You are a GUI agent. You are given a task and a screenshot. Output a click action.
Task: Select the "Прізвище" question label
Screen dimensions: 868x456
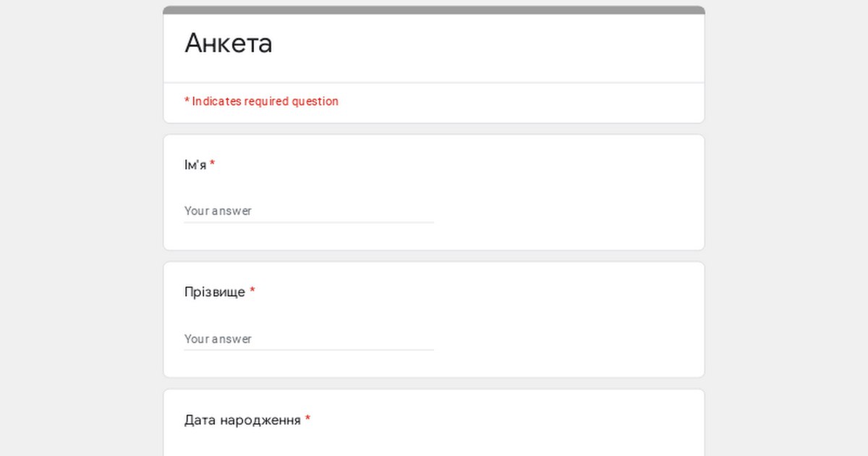point(215,292)
